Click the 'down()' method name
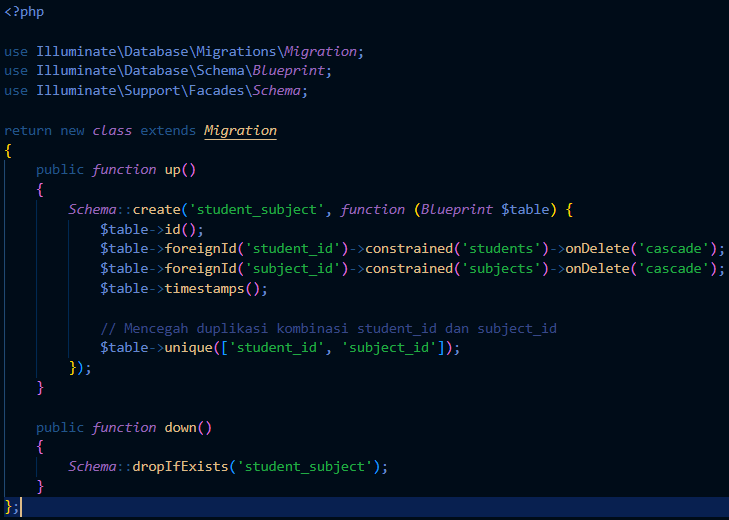The width and height of the screenshot is (729, 520). click(x=188, y=427)
